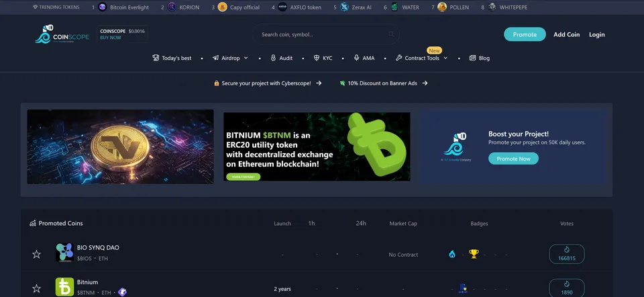Sort by Market Cap column header
This screenshot has width=644, height=297.
tap(403, 223)
